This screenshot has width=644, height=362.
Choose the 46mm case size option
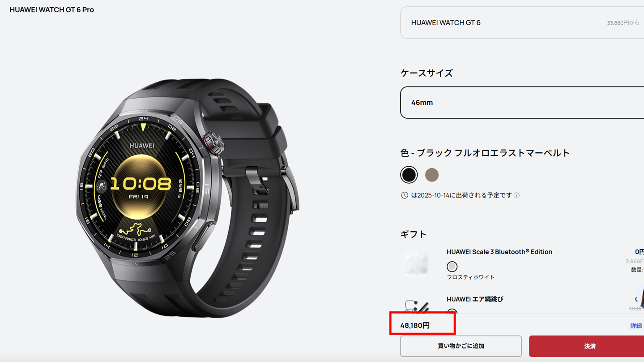pyautogui.click(x=522, y=103)
